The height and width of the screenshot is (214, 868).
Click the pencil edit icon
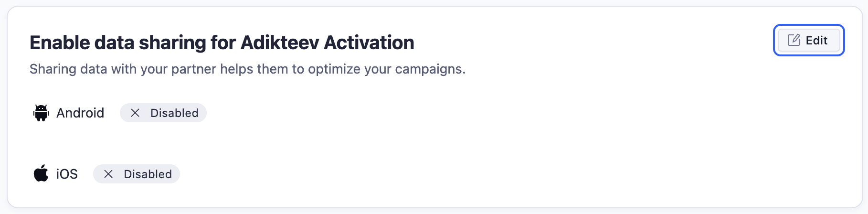click(x=794, y=40)
